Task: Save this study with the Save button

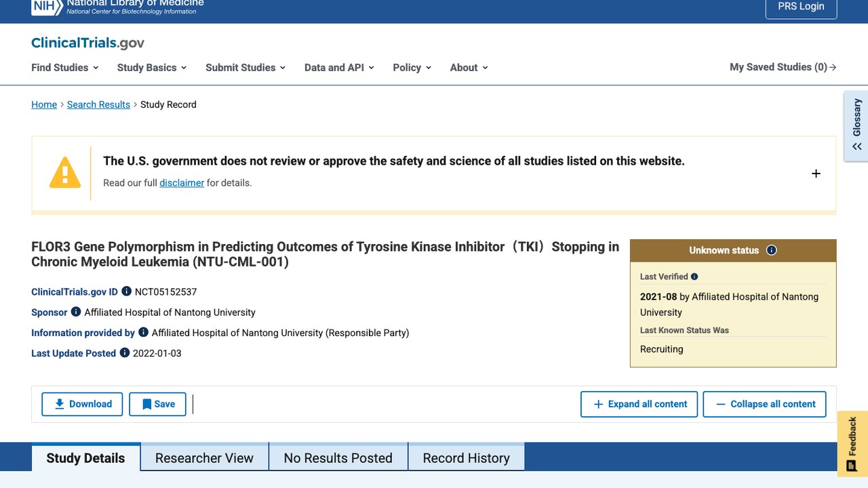Action: pos(157,404)
